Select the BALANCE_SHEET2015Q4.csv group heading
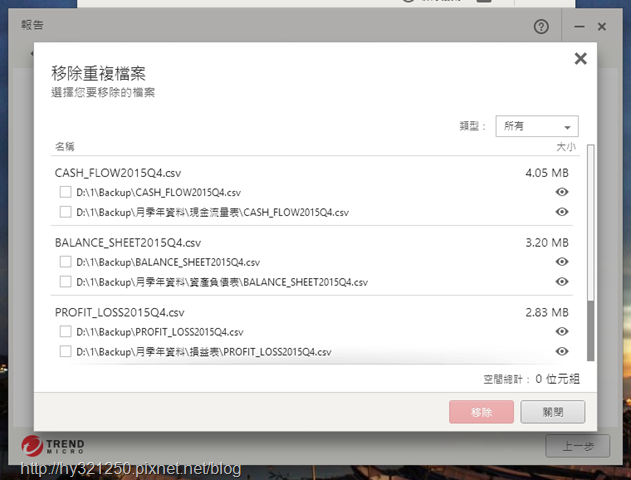The height and width of the screenshot is (480, 631). 128,243
